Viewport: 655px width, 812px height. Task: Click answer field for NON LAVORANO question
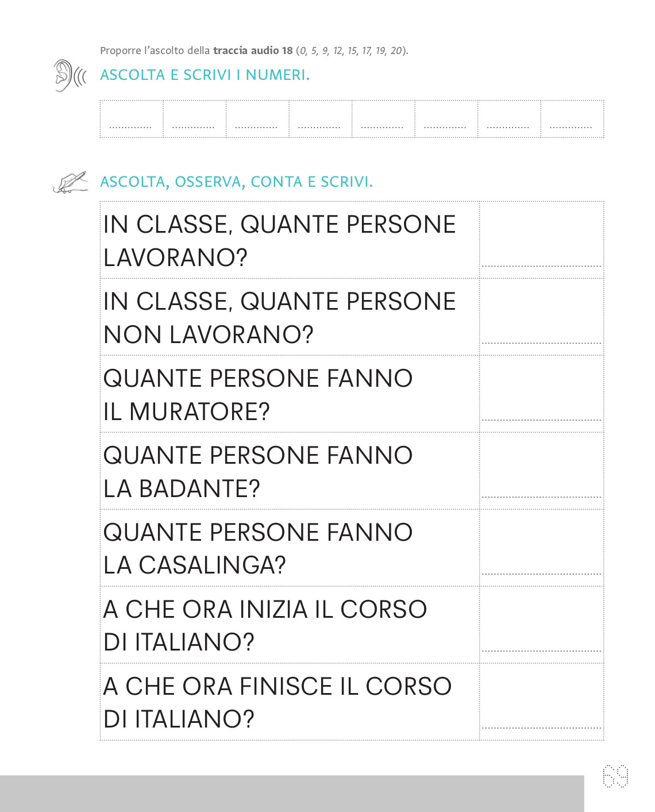coord(542,317)
